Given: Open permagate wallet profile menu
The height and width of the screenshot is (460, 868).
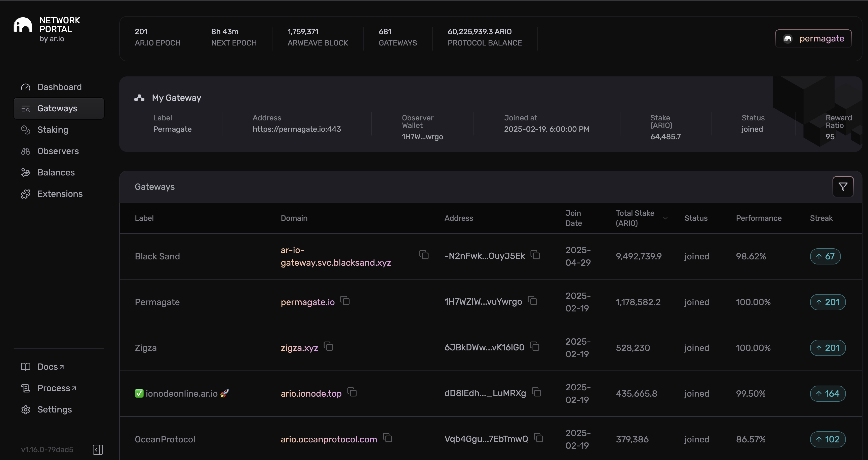Looking at the screenshot, I should (x=813, y=39).
